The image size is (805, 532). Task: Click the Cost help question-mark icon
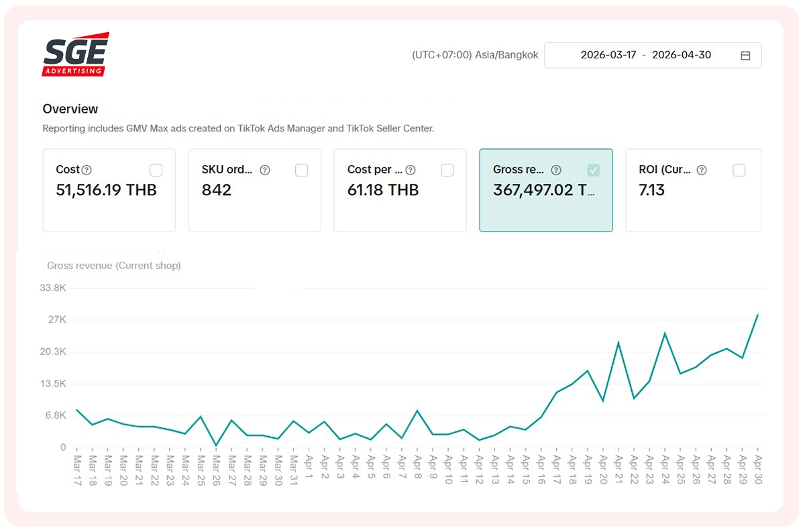pos(87,170)
